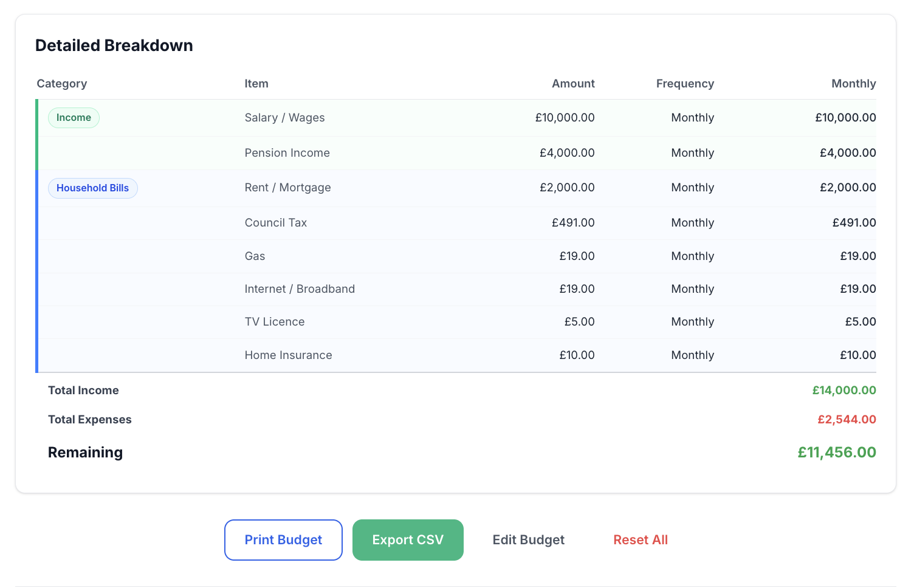This screenshot has width=914, height=588.
Task: Click the Frequency column header
Action: (x=684, y=84)
